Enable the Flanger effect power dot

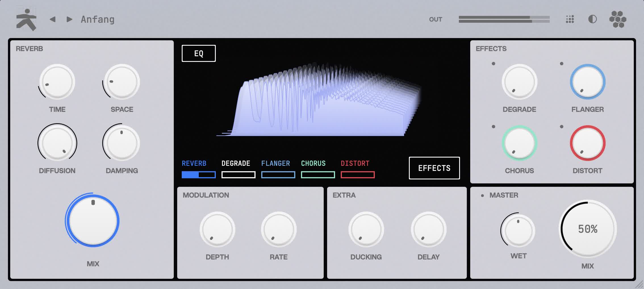[x=562, y=64]
